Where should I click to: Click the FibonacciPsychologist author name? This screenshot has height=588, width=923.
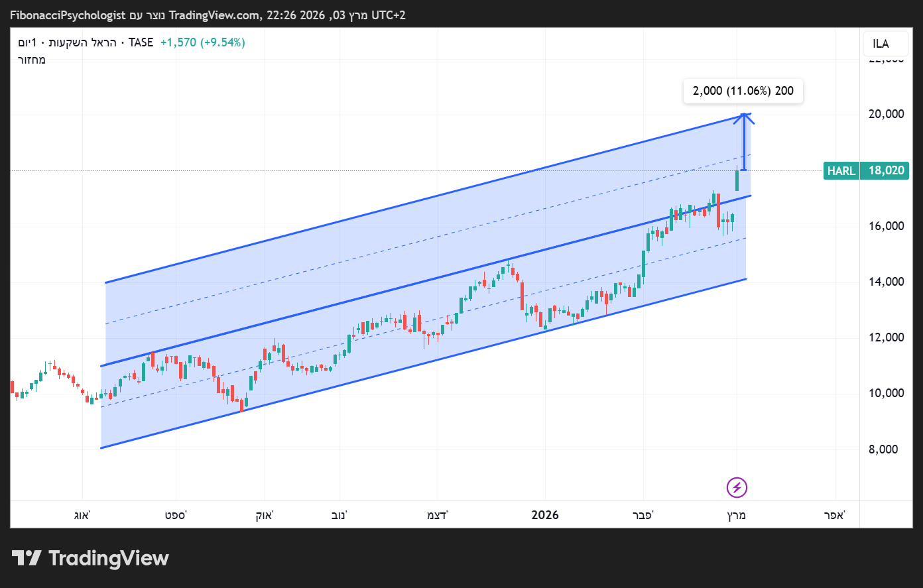[68, 15]
